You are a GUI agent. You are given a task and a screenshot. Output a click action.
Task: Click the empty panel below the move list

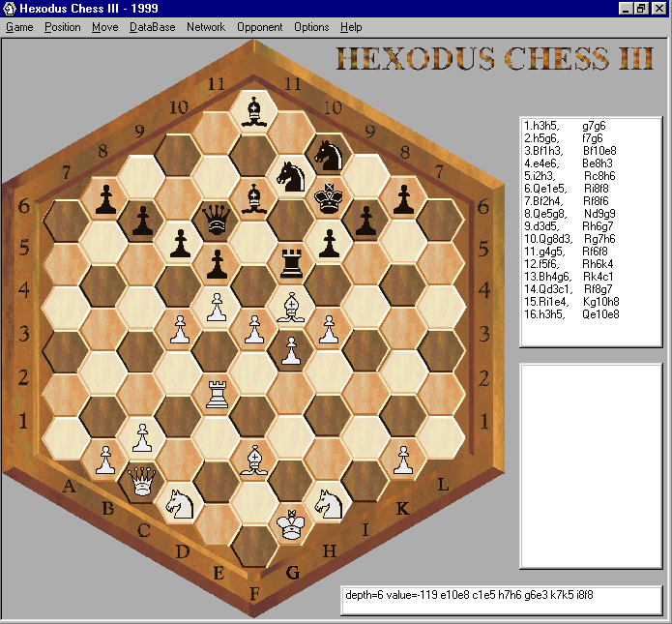[591, 466]
